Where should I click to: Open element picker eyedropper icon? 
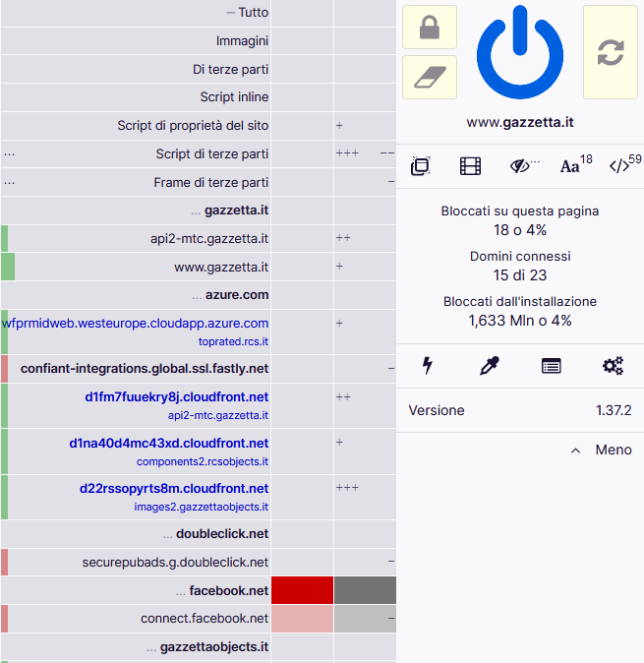point(490,366)
